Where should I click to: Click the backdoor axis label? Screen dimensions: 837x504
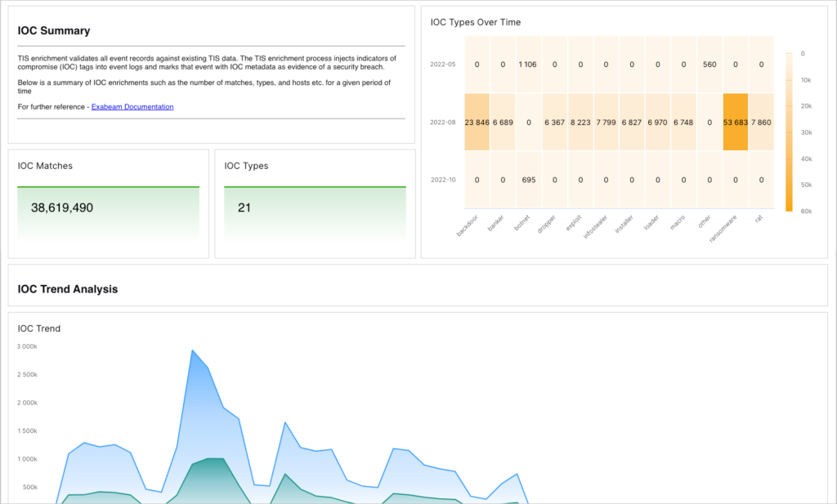point(468,225)
